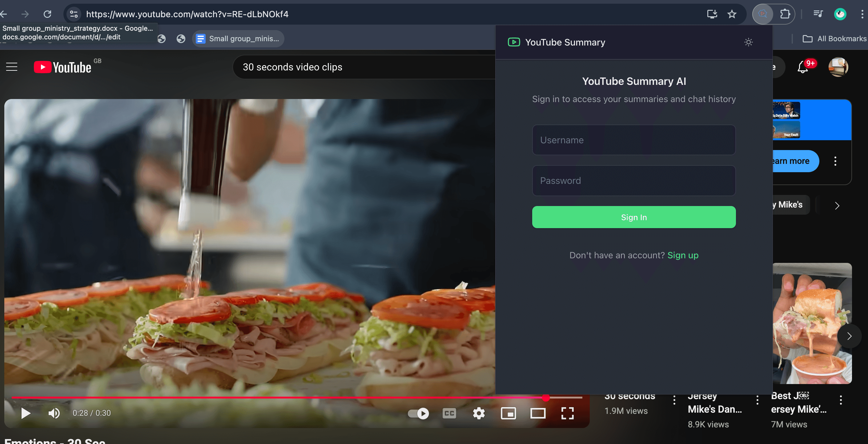Mute the video with the volume icon
868x444 pixels.
coord(54,414)
